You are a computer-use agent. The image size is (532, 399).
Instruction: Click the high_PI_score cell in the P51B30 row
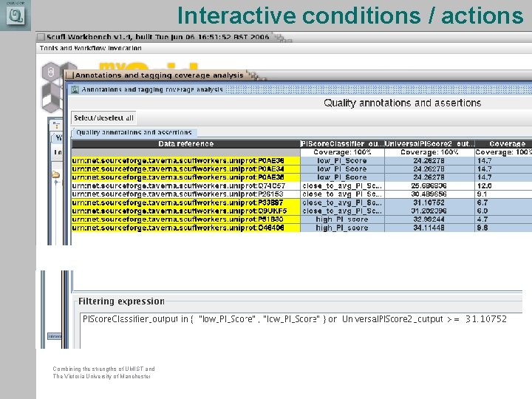pyautogui.click(x=342, y=219)
